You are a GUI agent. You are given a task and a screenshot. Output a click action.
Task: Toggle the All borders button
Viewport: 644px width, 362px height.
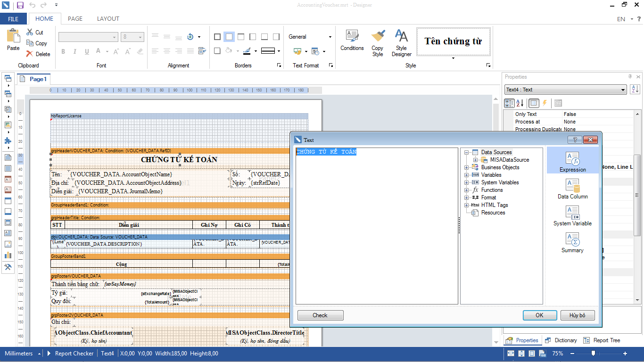tap(217, 37)
